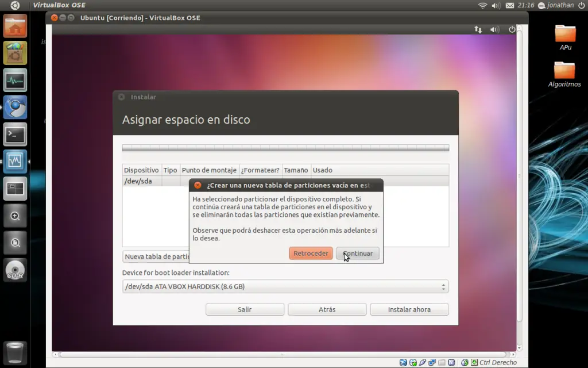The height and width of the screenshot is (368, 588).
Task: Open the Trash in the launcher
Action: coord(15,352)
